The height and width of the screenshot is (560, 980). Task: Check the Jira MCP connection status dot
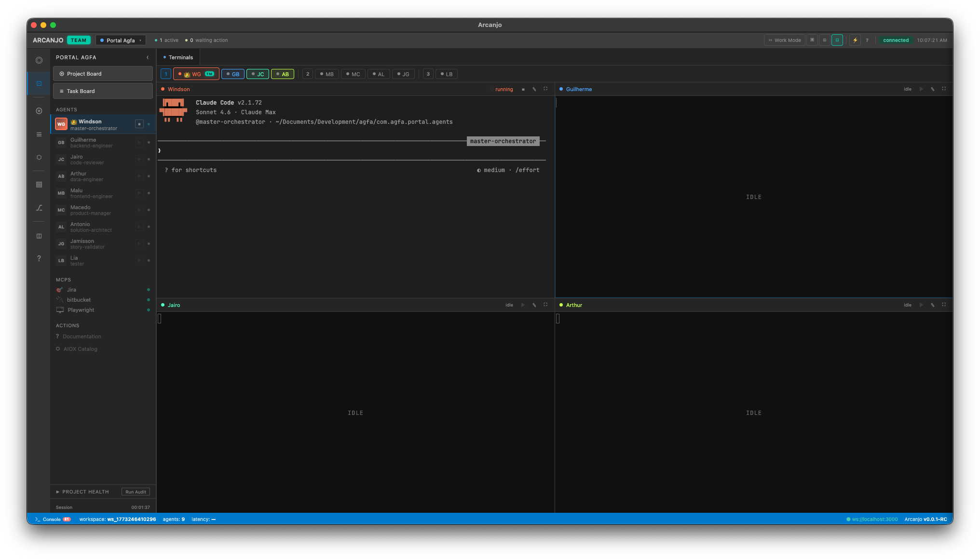pos(148,290)
